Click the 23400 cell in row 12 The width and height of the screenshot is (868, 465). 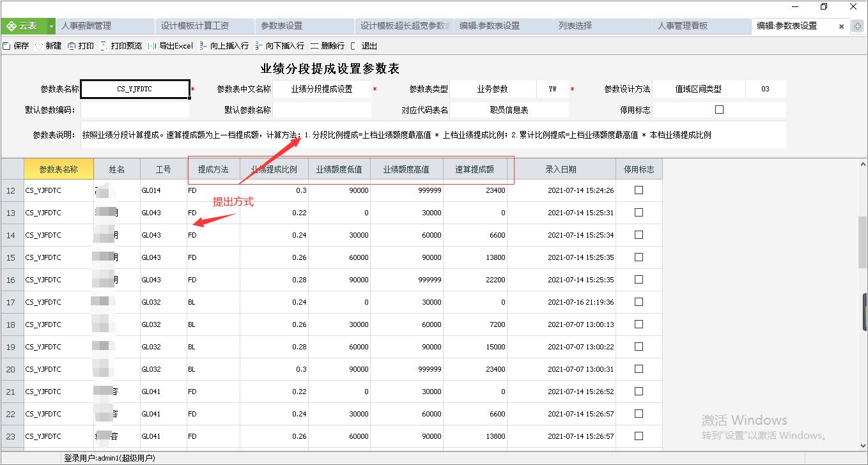(x=475, y=190)
